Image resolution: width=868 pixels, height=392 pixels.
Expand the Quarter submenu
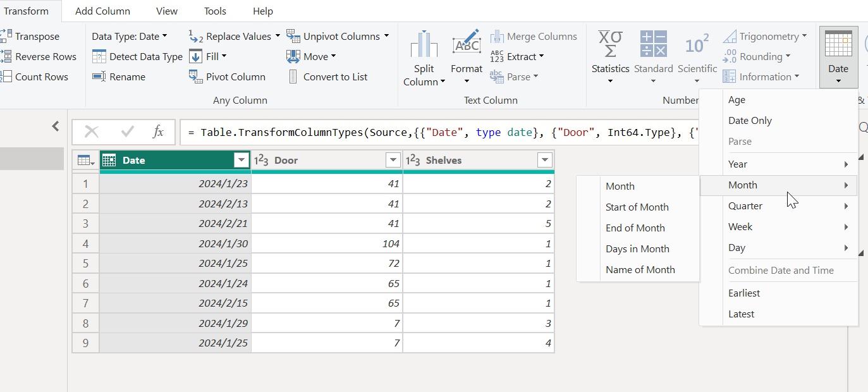[846, 206]
